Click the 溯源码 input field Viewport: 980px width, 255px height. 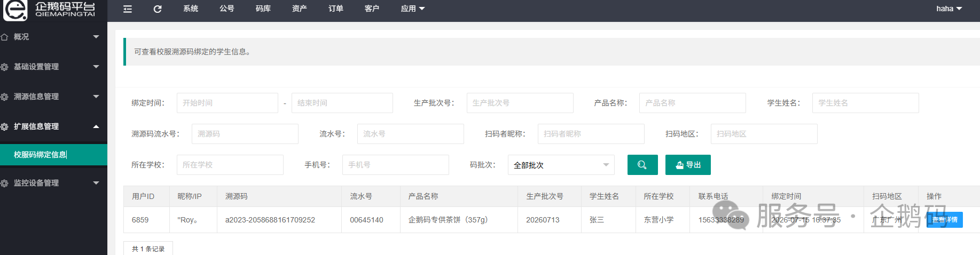245,134
